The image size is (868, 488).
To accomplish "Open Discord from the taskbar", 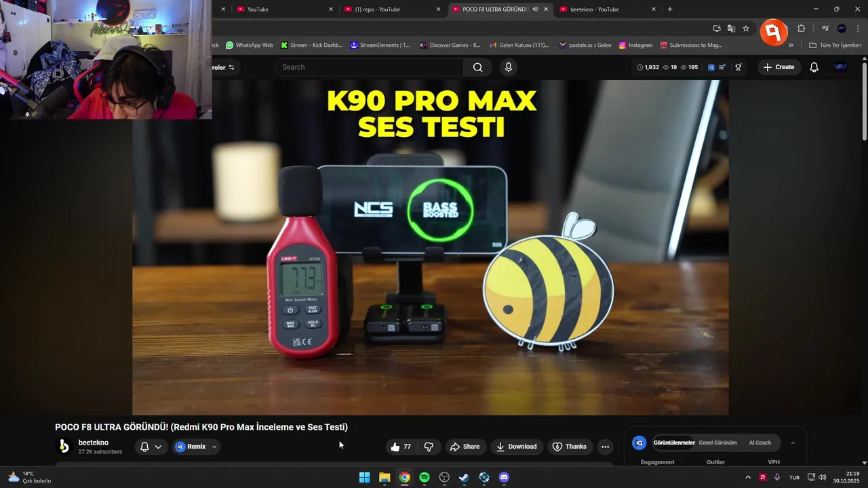I will (x=504, y=477).
